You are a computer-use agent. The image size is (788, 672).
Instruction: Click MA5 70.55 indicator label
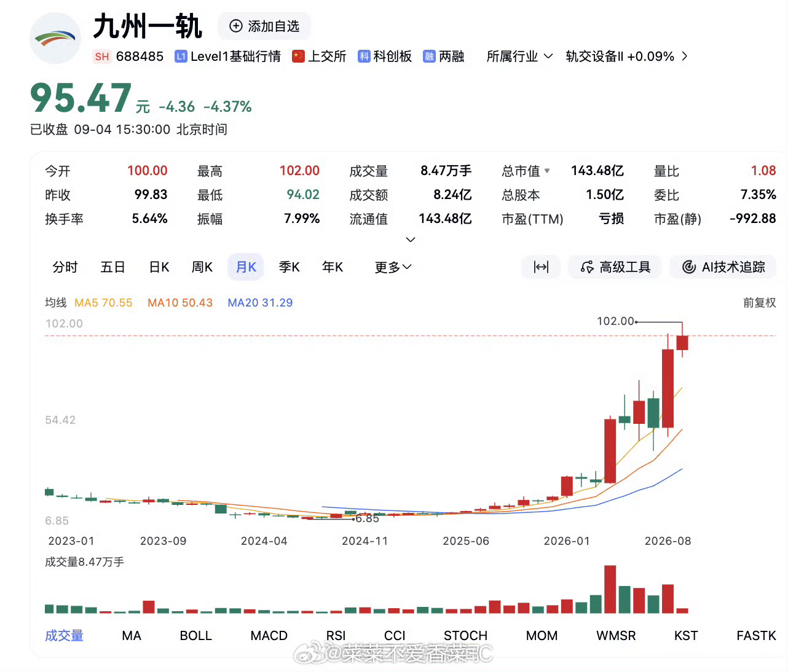103,303
